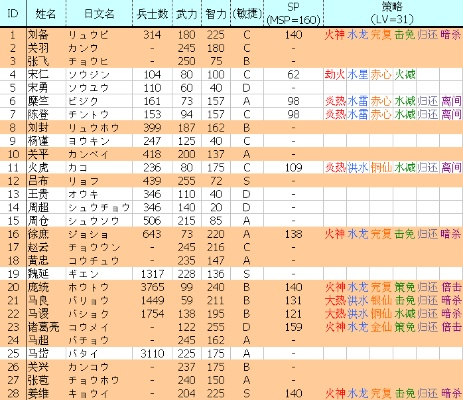Select the name cell 宋勇
The width and height of the screenshot is (463, 400).
point(38,88)
